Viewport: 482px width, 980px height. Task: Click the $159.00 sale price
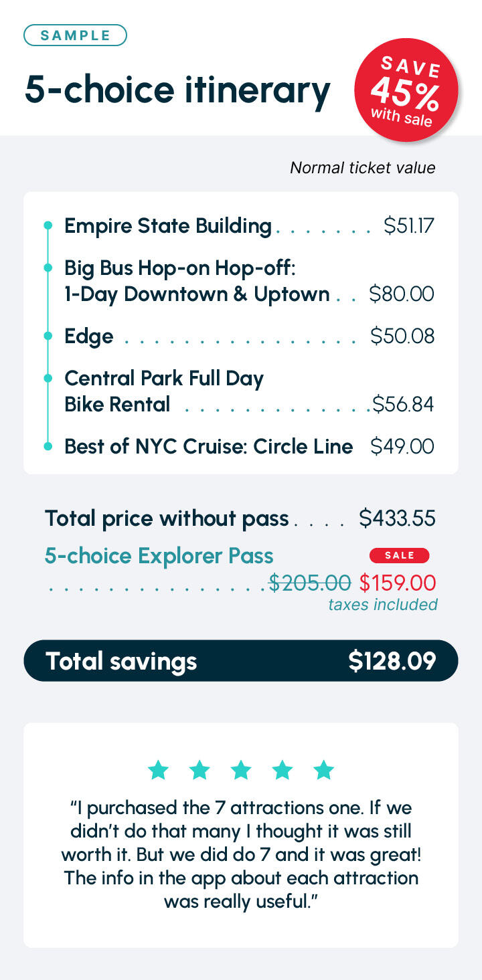(398, 583)
